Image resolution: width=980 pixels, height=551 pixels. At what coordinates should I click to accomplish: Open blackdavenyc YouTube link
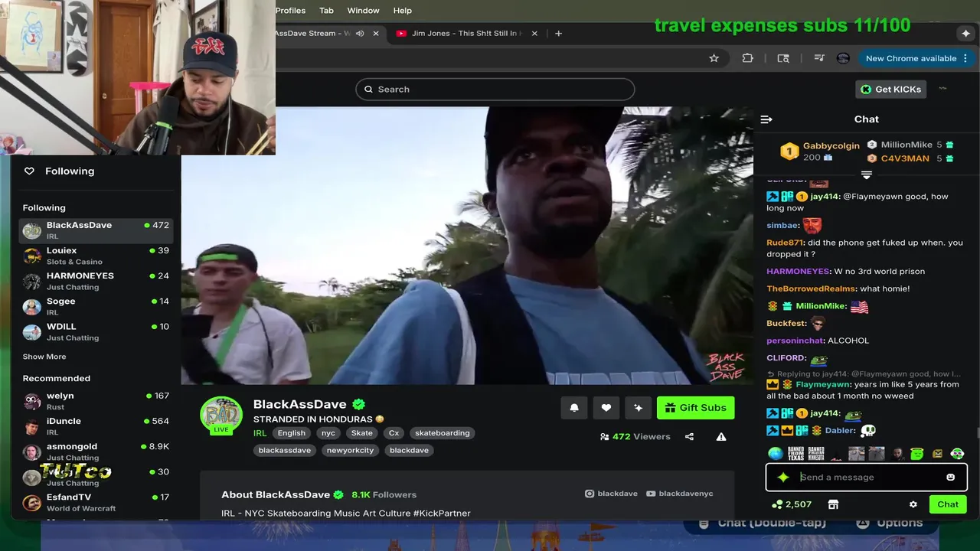680,494
